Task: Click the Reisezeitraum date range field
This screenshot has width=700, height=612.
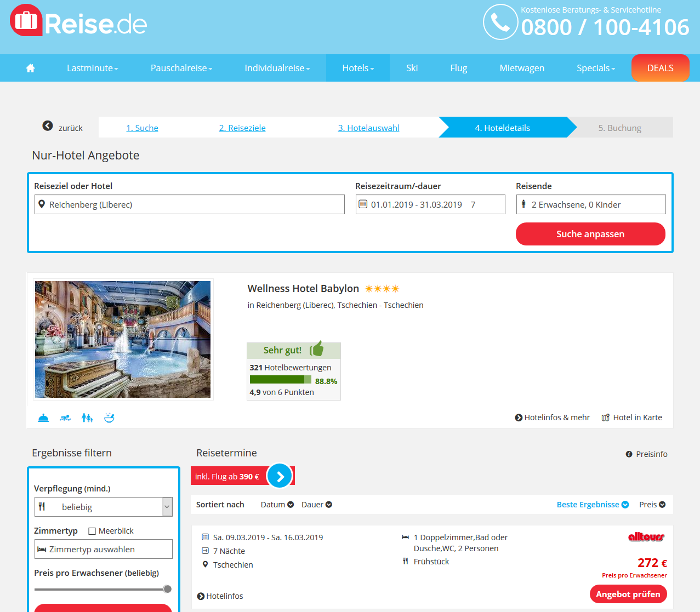Action: pyautogui.click(x=430, y=204)
